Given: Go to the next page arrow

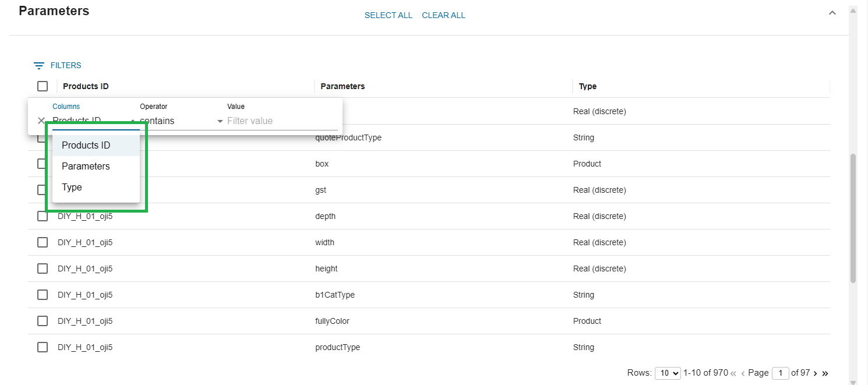Looking at the screenshot, I should [x=815, y=373].
